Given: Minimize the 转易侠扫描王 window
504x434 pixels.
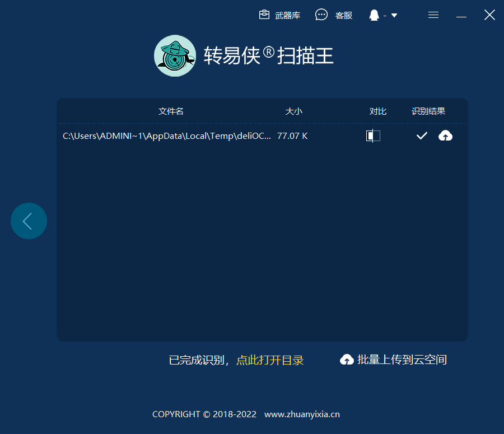Looking at the screenshot, I should pos(461,16).
